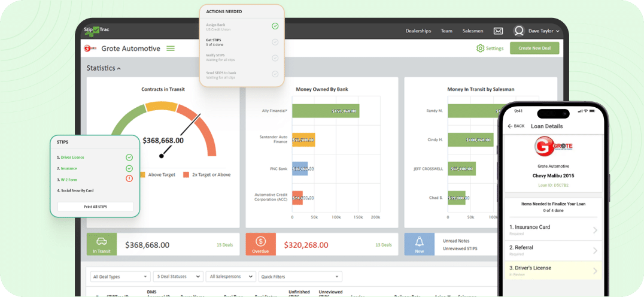Click the In Transit car icon tile
Viewport: 644px width, 297px height.
click(102, 244)
